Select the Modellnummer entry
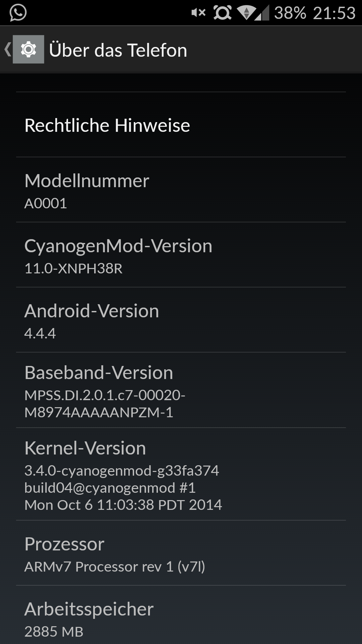This screenshot has width=362, height=644. coord(181,190)
